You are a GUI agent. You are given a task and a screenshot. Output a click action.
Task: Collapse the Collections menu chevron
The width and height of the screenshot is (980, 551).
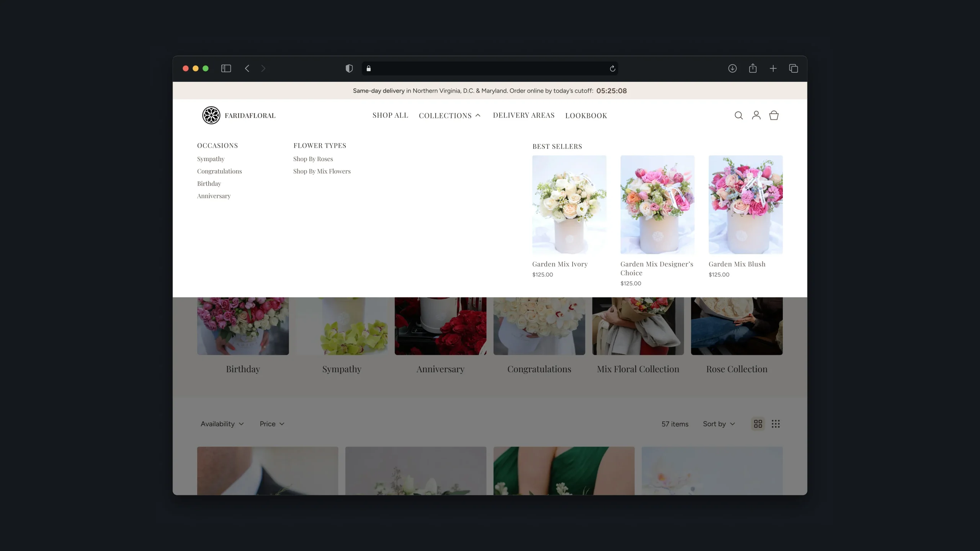(478, 115)
